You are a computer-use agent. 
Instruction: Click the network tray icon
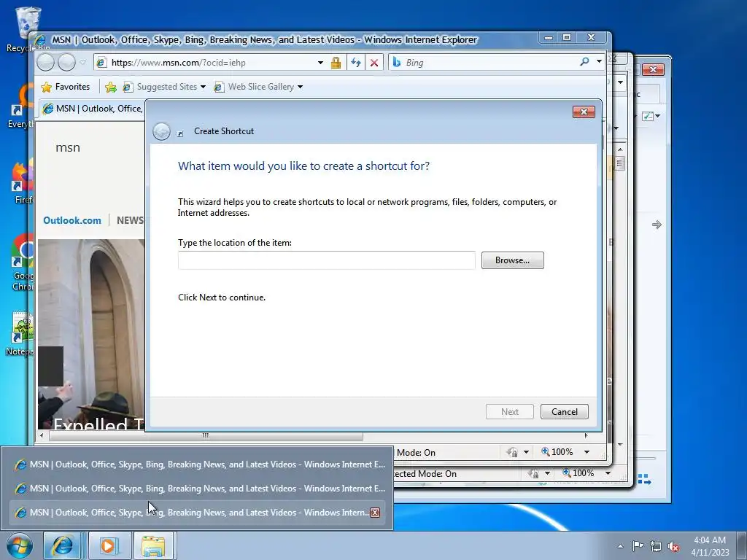click(x=656, y=546)
